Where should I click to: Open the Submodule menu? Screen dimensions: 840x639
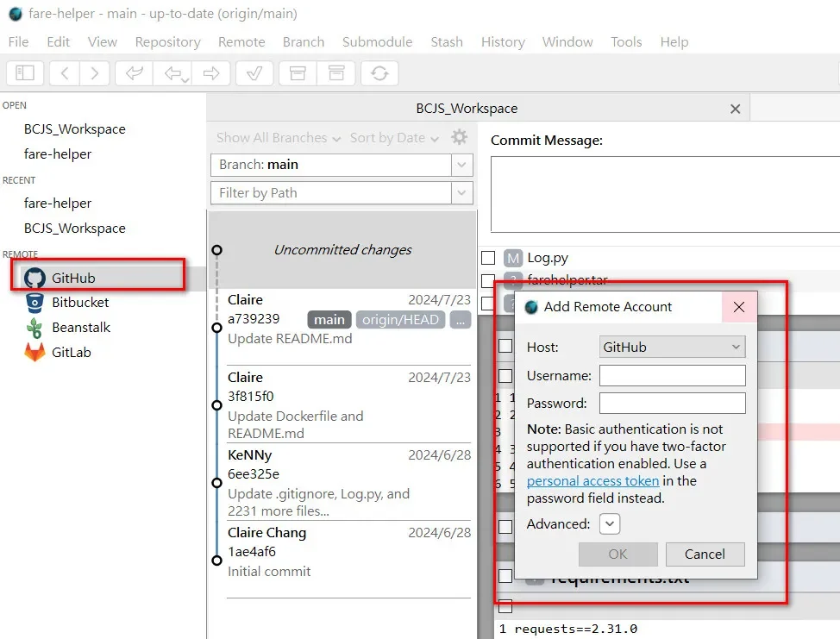click(x=377, y=41)
